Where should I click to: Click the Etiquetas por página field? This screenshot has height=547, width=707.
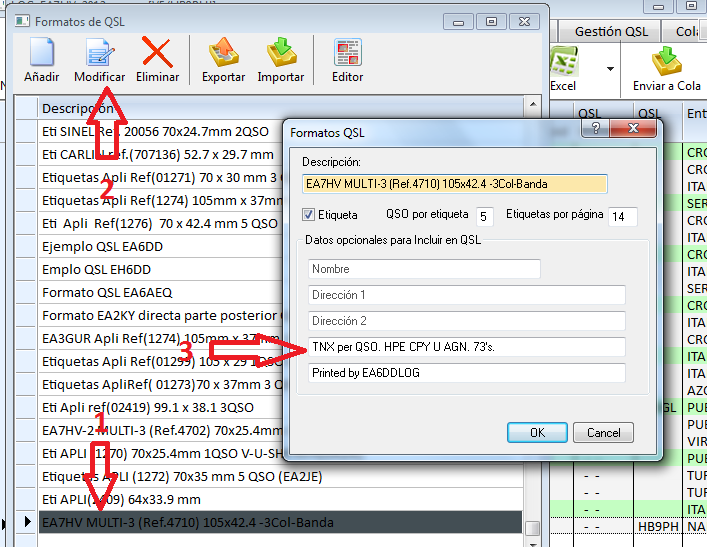[622, 216]
